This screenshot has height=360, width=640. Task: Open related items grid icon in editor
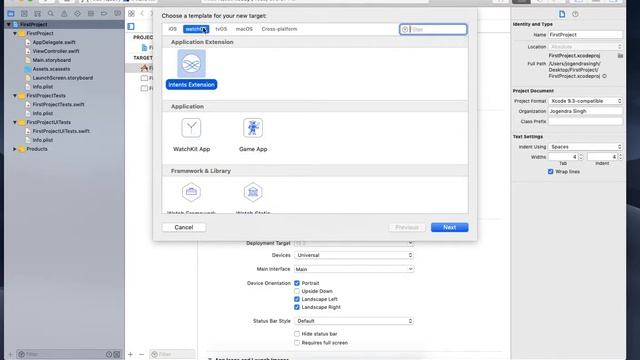131,13
